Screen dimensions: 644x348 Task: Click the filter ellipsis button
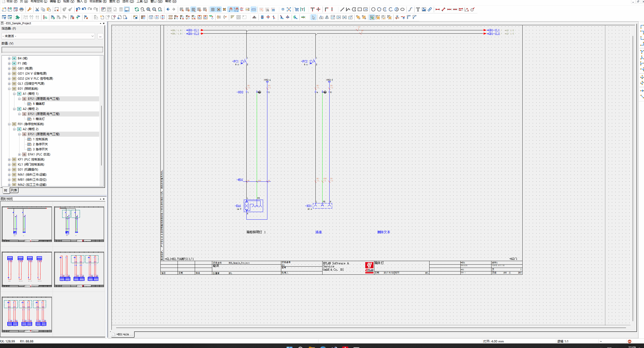coord(100,36)
